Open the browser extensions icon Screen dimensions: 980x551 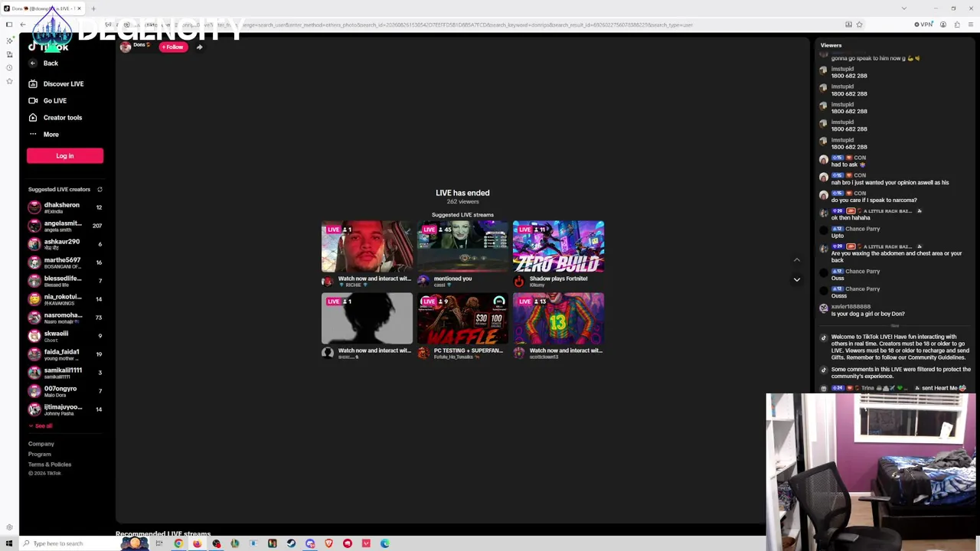pyautogui.click(x=957, y=25)
